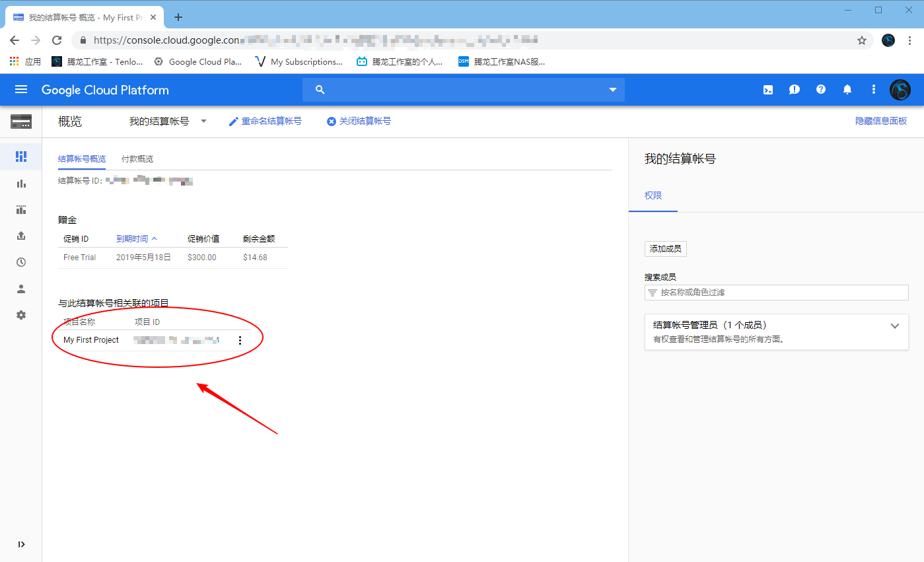Open the account management person icon
This screenshot has width=924, height=562.
click(21, 289)
